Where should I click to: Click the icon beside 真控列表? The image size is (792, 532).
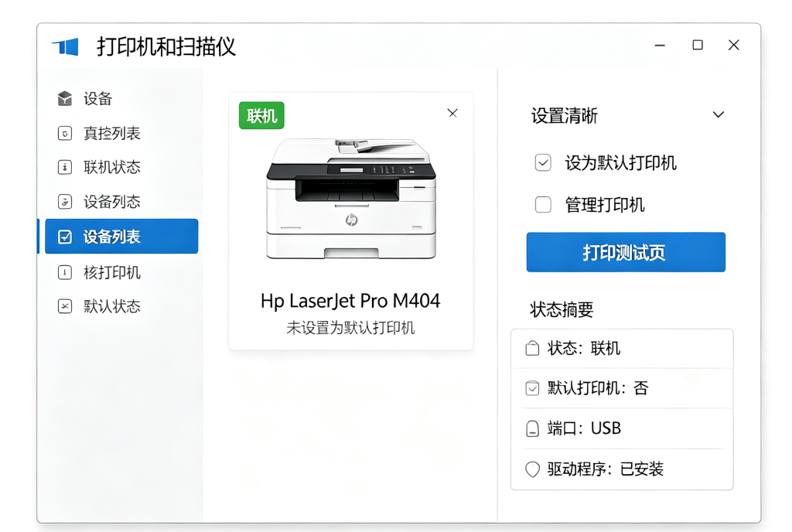point(65,133)
